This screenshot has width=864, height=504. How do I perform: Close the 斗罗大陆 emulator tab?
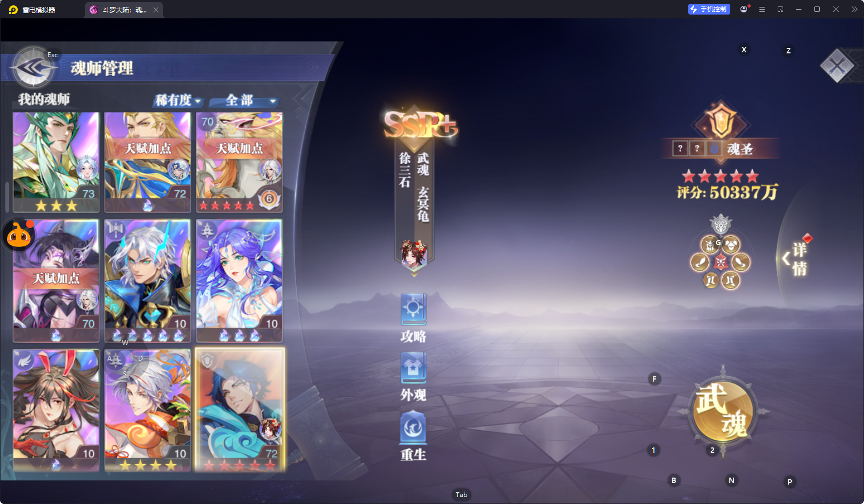click(156, 10)
